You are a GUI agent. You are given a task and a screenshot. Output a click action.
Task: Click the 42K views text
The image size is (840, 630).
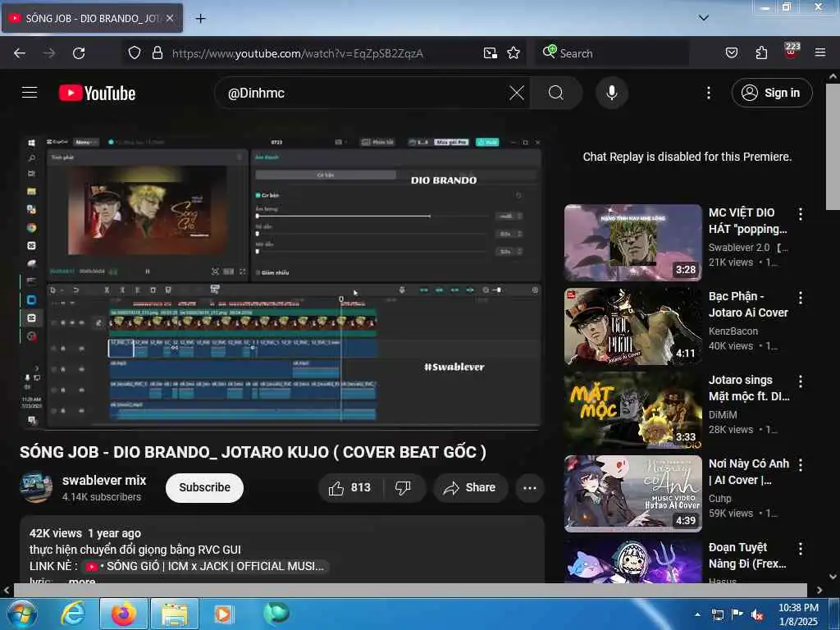pos(56,533)
